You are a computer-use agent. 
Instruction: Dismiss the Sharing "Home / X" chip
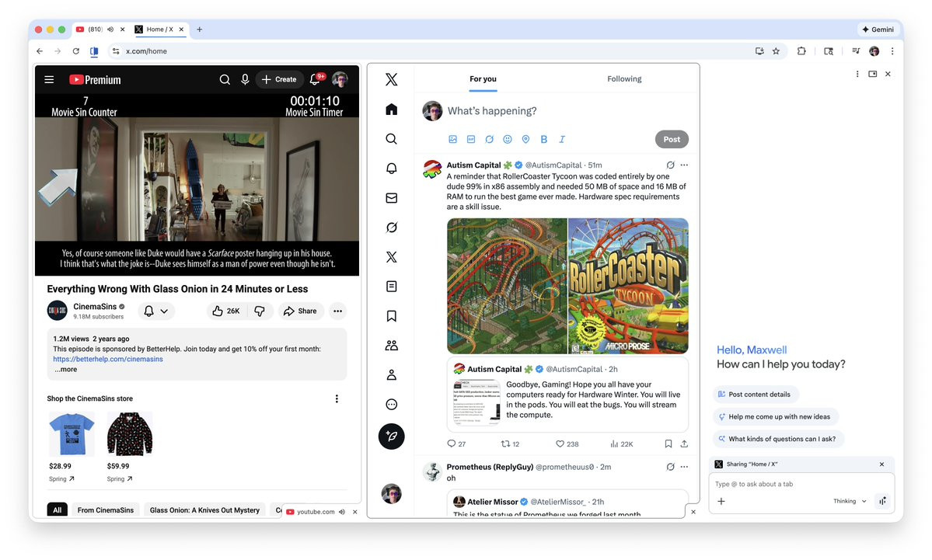point(881,464)
